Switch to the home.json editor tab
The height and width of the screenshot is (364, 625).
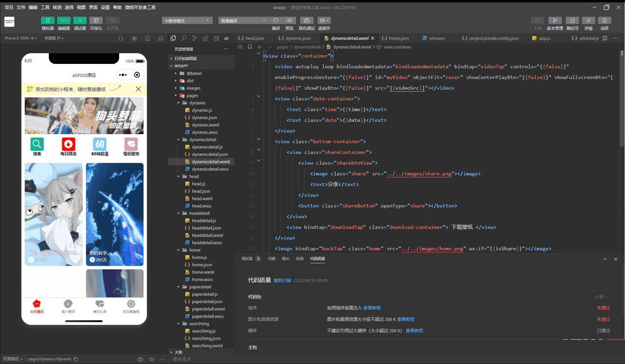point(398,38)
